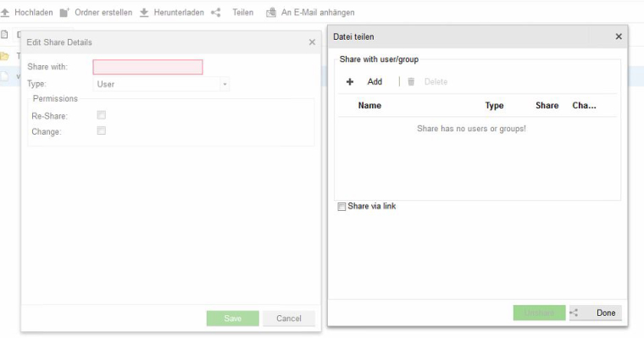
Task: Click the trash icon next to Delete
Action: click(411, 81)
